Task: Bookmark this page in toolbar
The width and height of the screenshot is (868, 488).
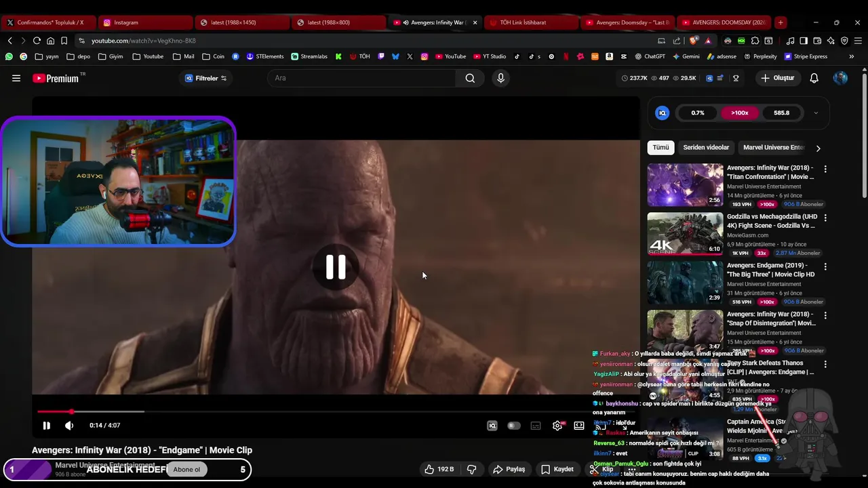Action: pyautogui.click(x=64, y=41)
